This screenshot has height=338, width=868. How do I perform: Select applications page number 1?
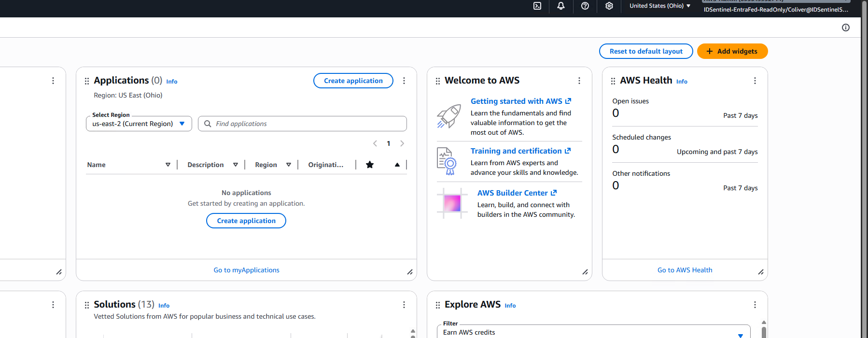coord(389,143)
